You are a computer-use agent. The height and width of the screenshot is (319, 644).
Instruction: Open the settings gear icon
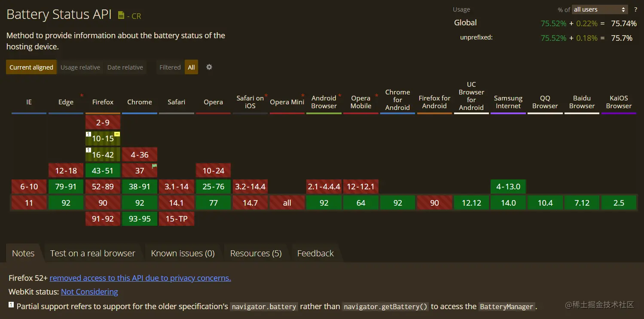click(209, 67)
